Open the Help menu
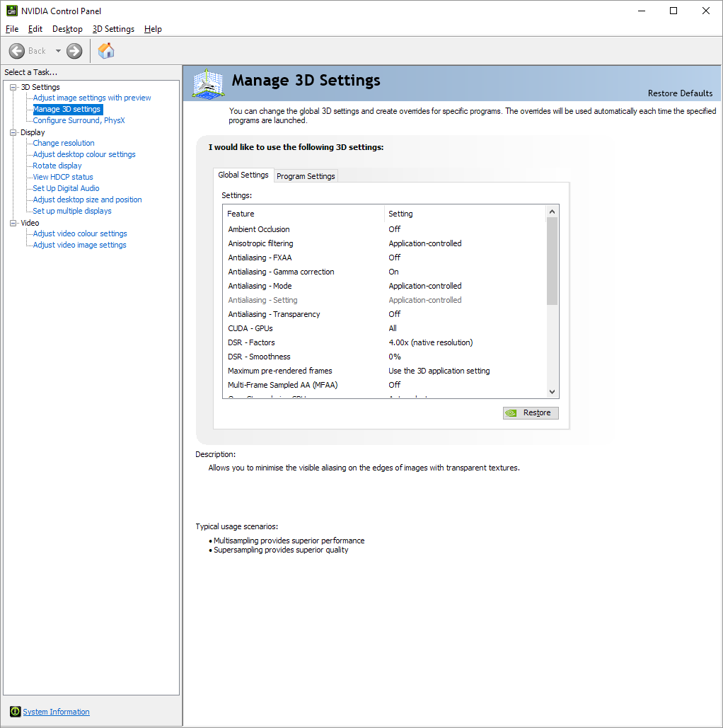723x728 pixels. (x=153, y=29)
